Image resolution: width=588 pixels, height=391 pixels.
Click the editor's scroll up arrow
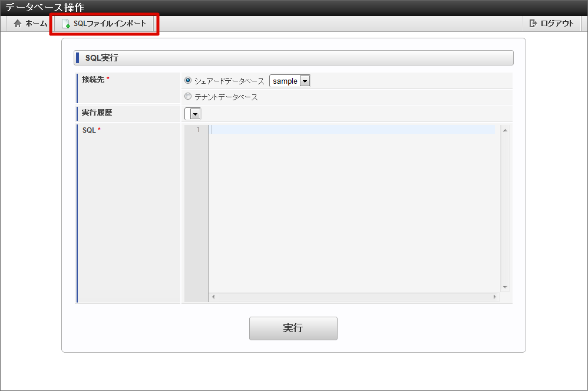click(505, 130)
